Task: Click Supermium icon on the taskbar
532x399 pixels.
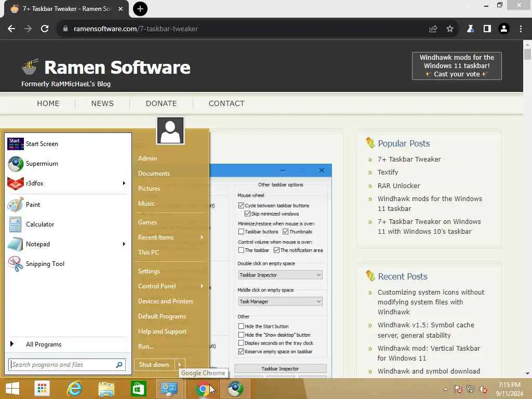Action: 235,389
